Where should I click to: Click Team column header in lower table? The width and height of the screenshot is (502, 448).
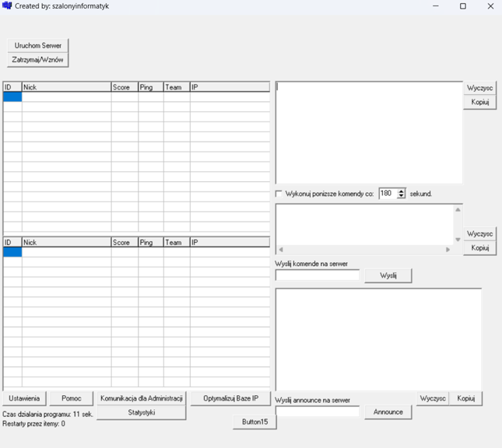click(177, 242)
